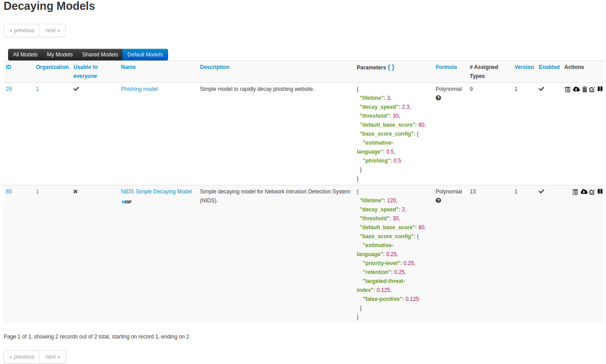Delete the Phishing model with trash icon
The width and height of the screenshot is (606, 364).
pyautogui.click(x=584, y=90)
